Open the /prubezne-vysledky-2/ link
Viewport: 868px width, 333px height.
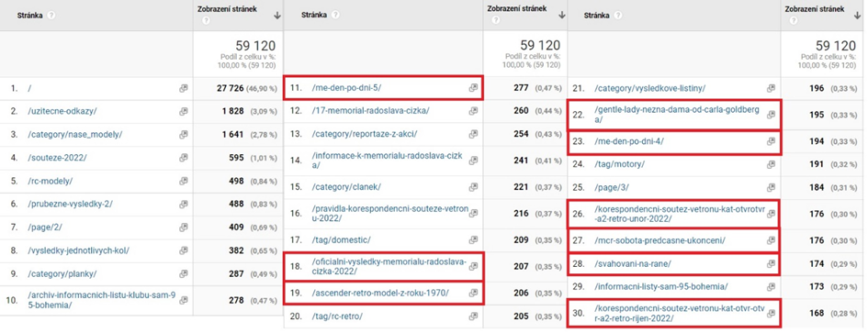[70, 205]
